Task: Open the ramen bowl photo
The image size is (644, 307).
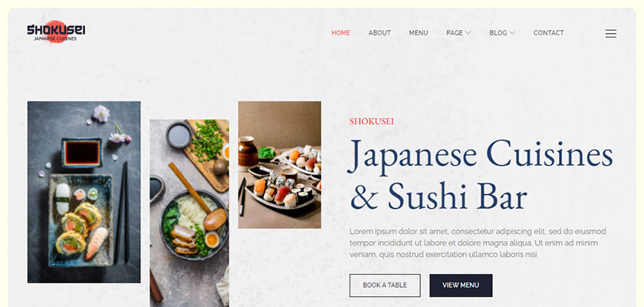Action: click(x=189, y=213)
